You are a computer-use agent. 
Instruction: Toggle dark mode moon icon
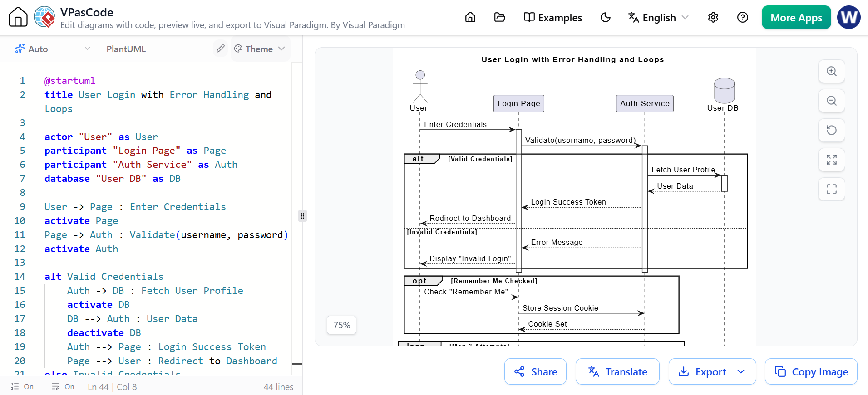click(606, 17)
